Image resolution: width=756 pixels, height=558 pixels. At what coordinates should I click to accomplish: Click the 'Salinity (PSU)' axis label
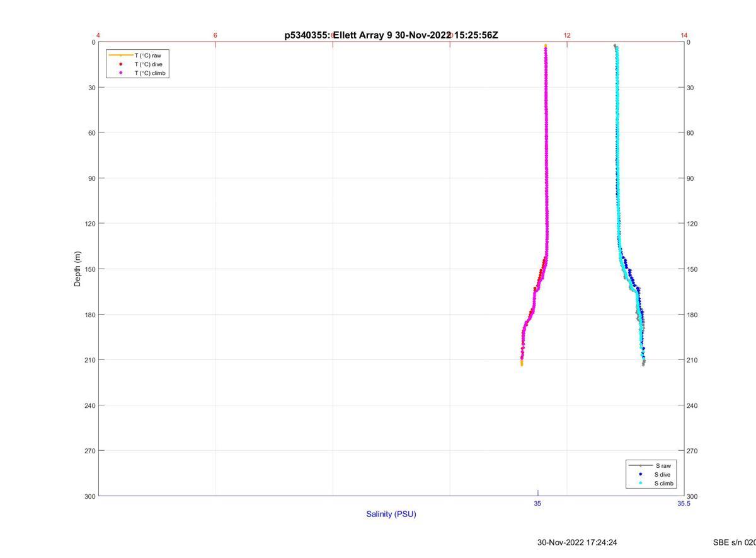click(391, 514)
